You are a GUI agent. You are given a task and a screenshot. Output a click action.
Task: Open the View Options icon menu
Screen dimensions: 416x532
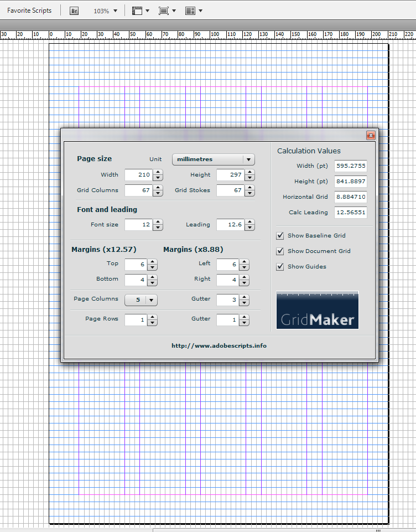(x=141, y=11)
